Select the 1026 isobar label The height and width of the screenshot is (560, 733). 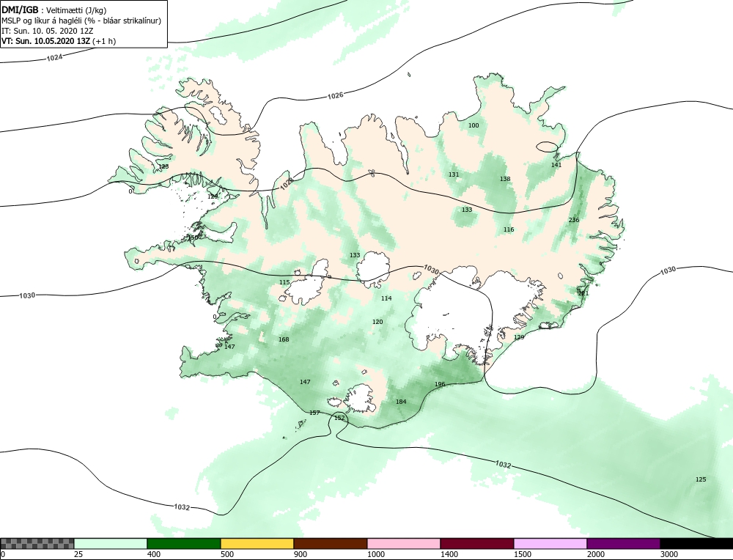pos(335,95)
